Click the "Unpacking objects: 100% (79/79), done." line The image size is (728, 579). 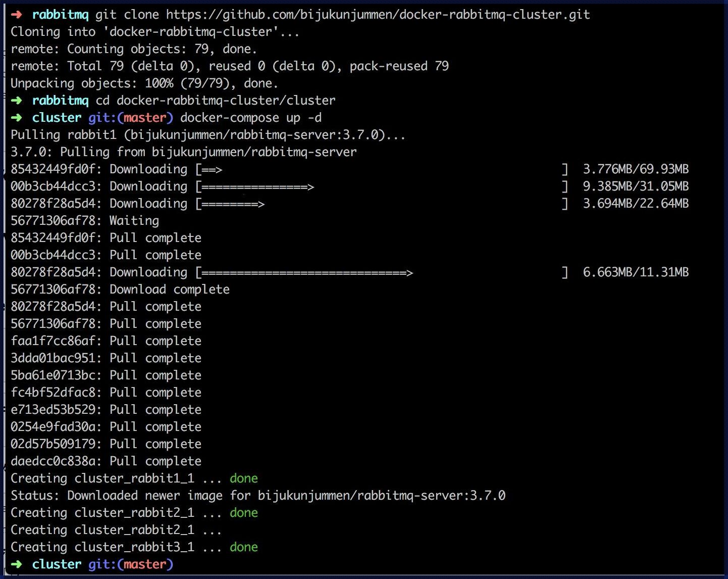144,83
